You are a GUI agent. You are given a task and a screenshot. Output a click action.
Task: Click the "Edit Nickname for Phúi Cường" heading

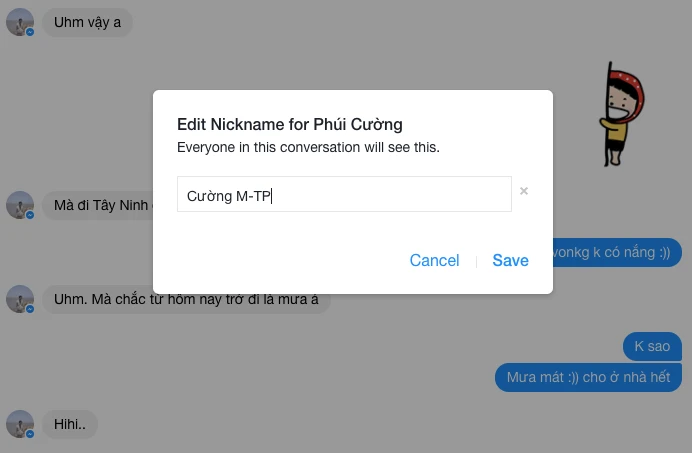point(290,125)
